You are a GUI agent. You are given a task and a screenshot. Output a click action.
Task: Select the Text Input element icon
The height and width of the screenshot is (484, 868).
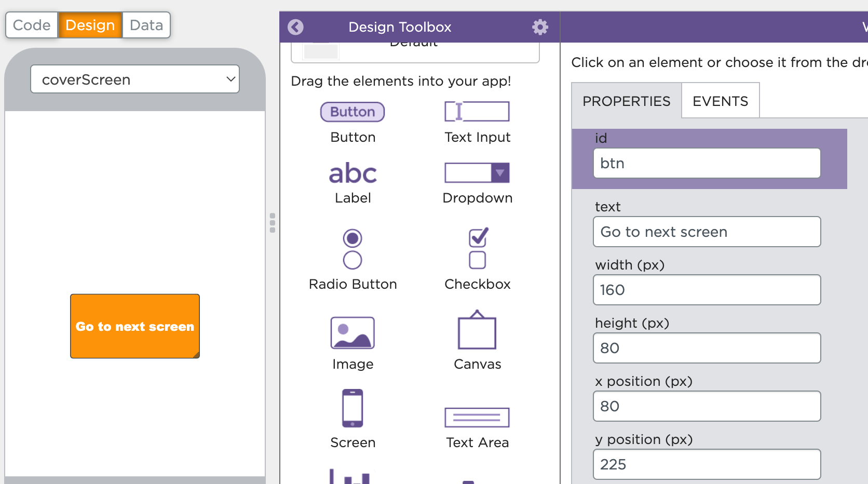click(x=477, y=111)
